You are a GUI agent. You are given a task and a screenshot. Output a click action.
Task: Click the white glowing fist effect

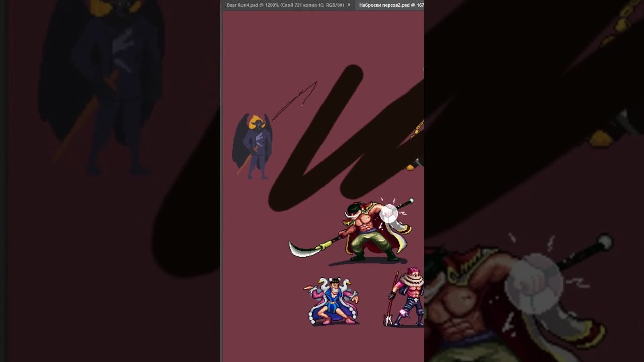[389, 214]
